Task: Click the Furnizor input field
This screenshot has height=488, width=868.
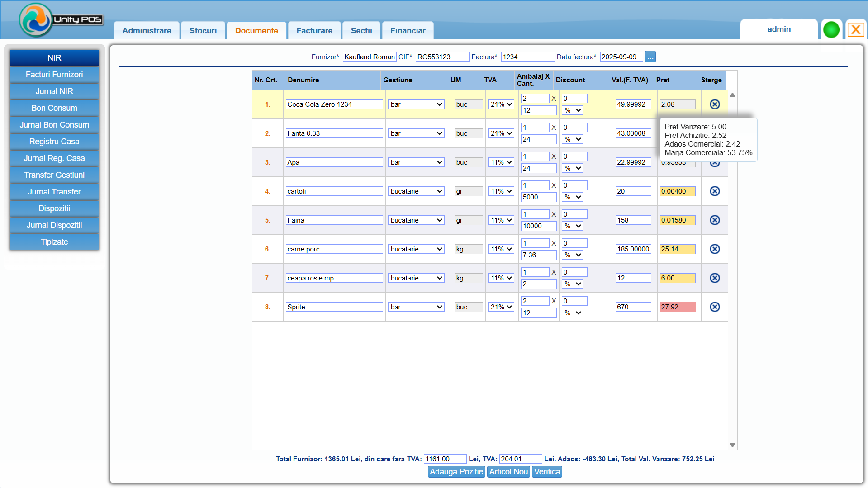Action: coord(369,57)
